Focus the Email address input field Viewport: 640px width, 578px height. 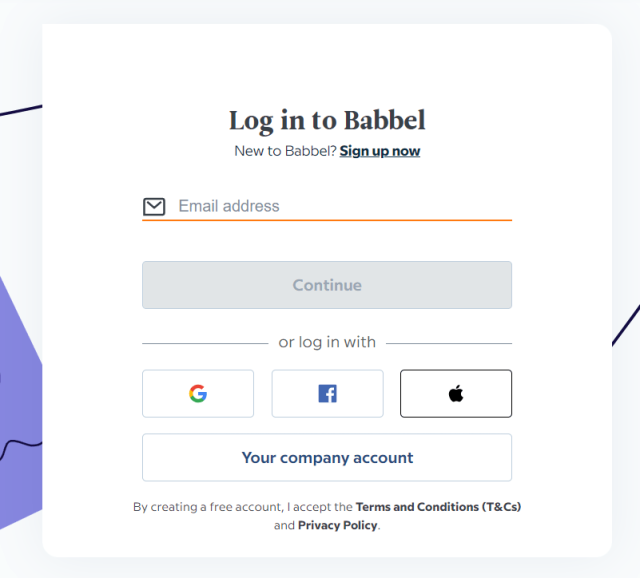tap(344, 206)
